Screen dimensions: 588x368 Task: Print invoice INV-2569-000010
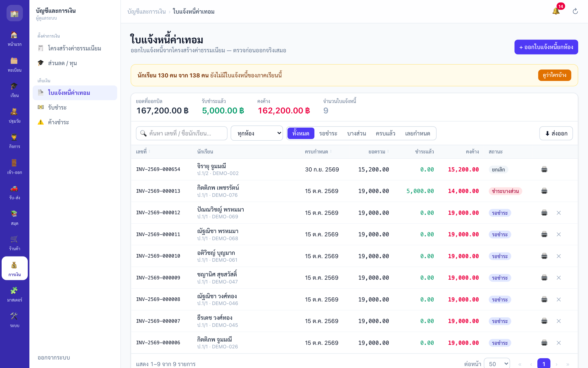[x=544, y=256]
